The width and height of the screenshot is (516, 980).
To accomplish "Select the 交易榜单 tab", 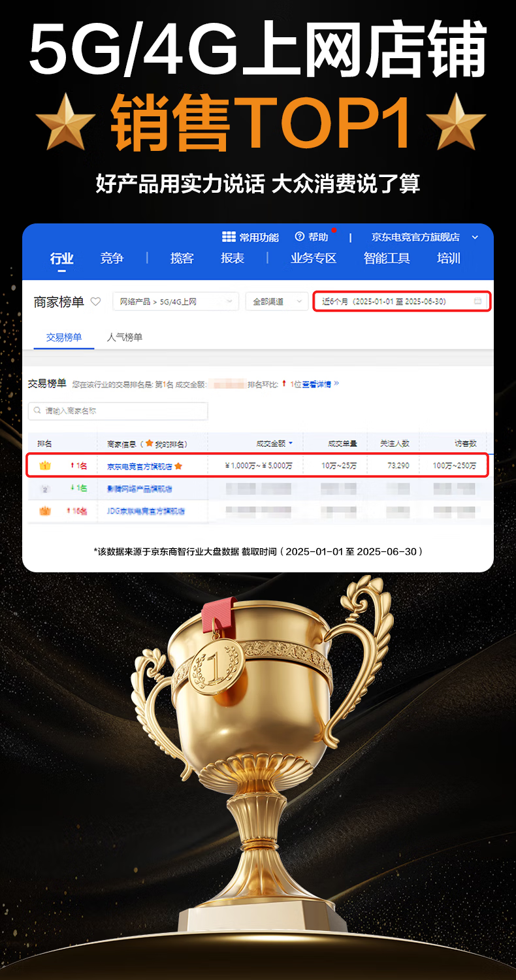I will pos(64,337).
